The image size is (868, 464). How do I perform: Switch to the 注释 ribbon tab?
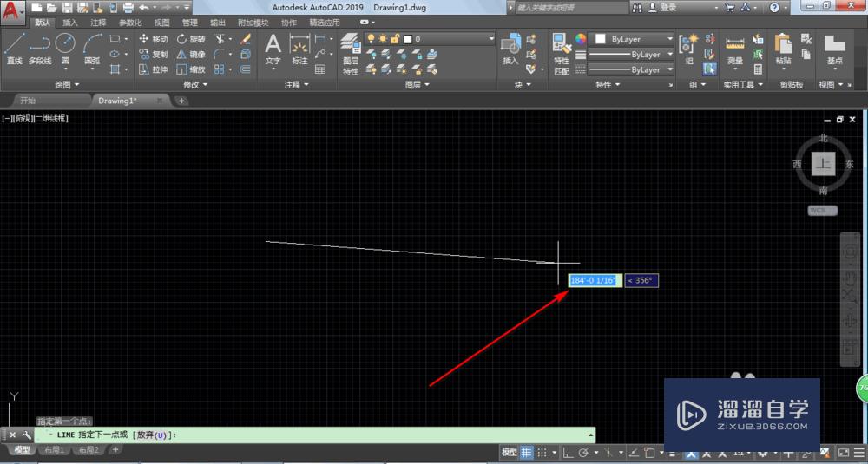tap(99, 23)
